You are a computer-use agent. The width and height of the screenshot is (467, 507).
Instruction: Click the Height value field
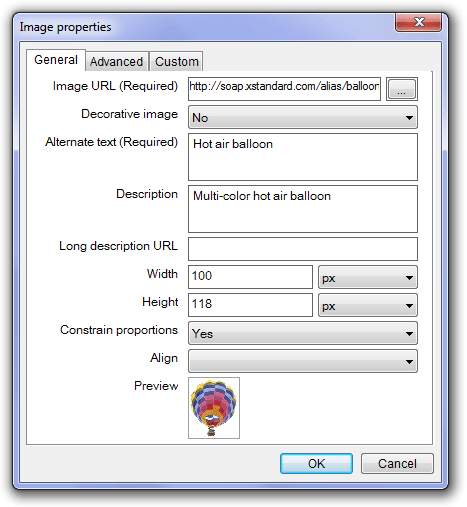click(250, 305)
